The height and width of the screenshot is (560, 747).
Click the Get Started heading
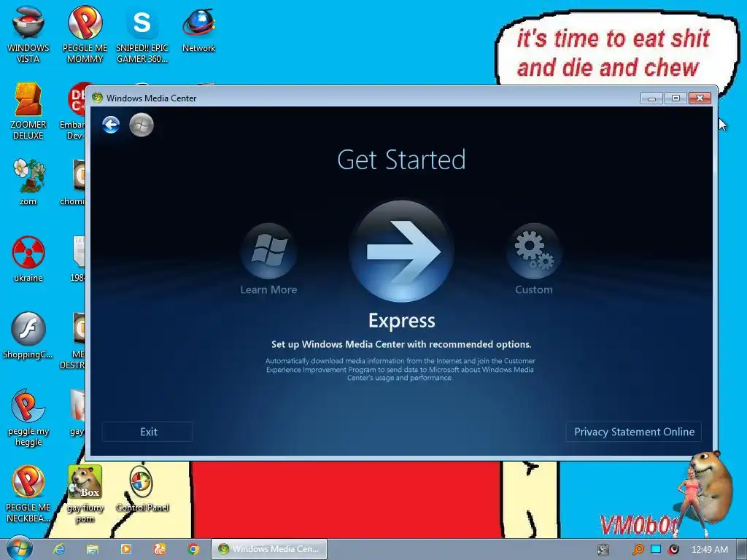click(x=402, y=160)
